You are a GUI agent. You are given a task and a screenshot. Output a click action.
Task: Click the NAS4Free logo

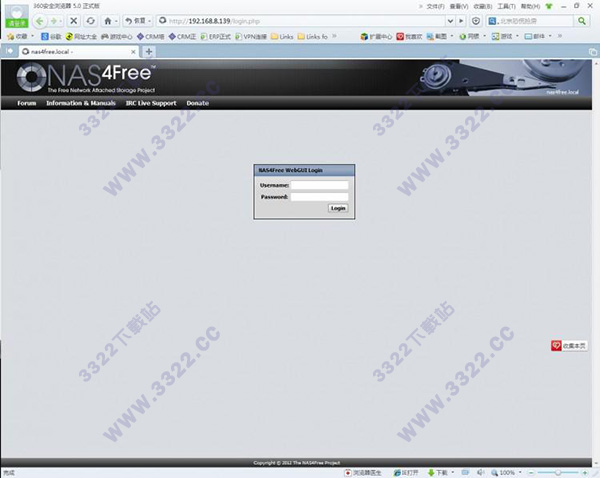[x=88, y=78]
